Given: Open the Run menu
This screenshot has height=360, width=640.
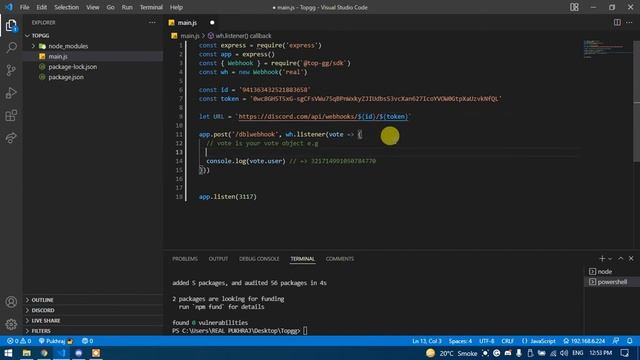Looking at the screenshot, I should coord(127,7).
